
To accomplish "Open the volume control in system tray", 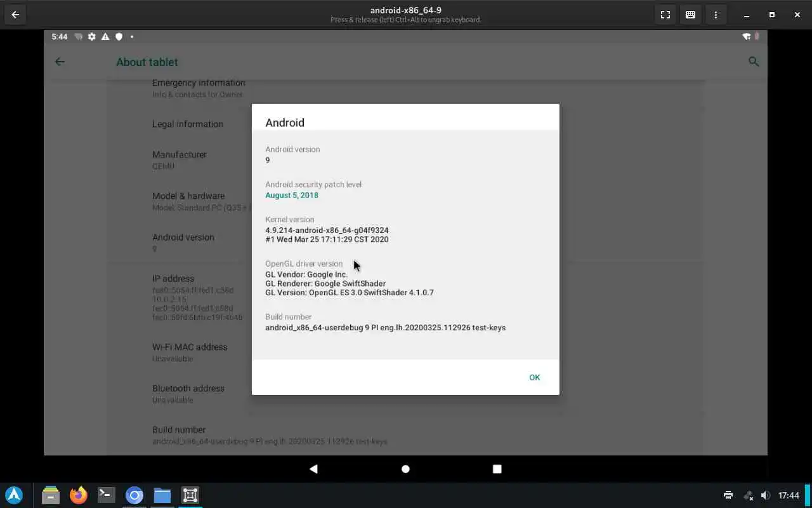I will 766,495.
